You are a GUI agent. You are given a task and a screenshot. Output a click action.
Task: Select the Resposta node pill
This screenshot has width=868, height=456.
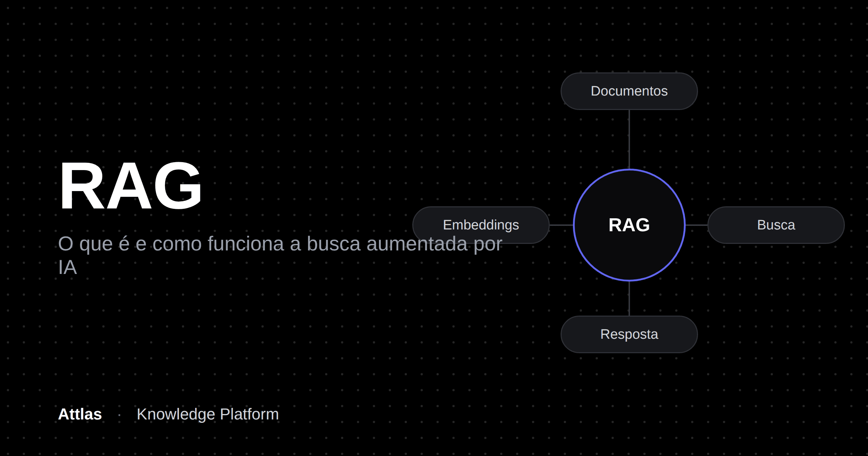coord(629,334)
